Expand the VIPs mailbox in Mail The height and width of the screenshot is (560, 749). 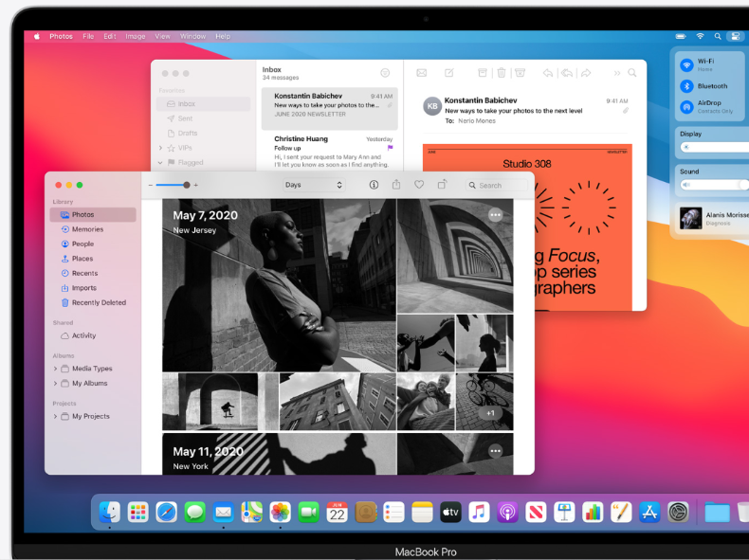pos(160,148)
